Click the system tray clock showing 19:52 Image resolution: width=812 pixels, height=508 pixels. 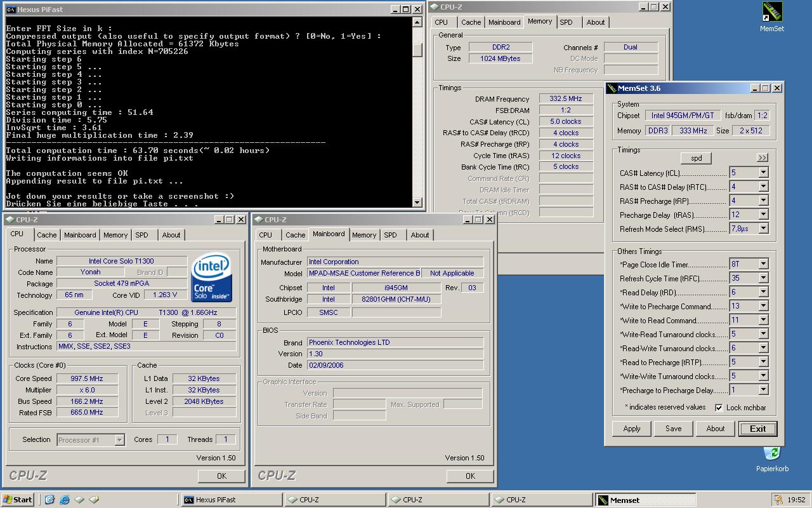(796, 500)
